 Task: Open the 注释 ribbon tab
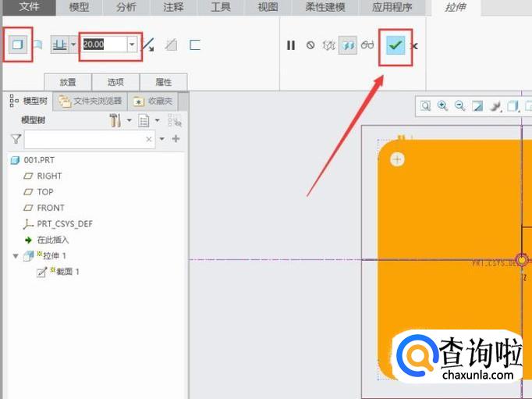tap(173, 7)
